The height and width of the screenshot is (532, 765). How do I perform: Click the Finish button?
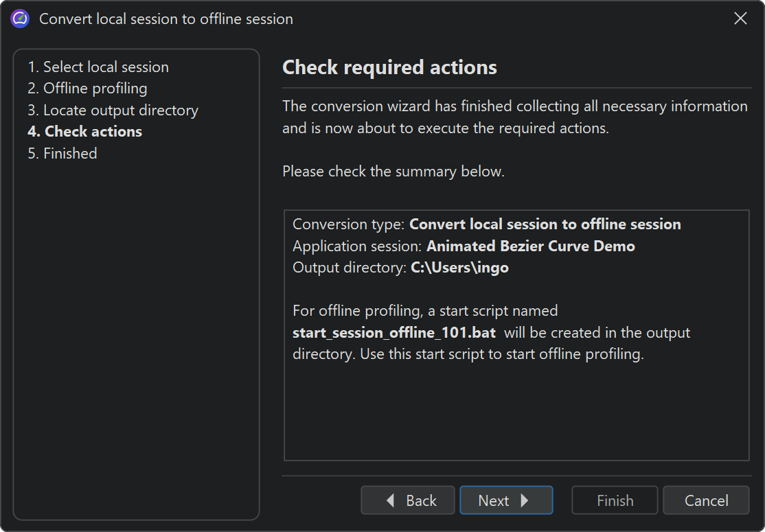pos(615,500)
